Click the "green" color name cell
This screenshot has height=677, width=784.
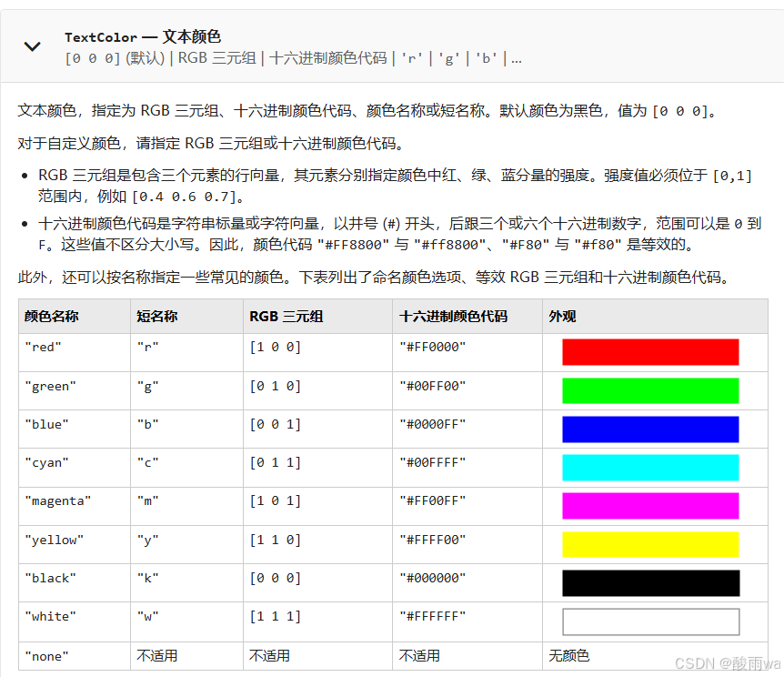[75, 390]
